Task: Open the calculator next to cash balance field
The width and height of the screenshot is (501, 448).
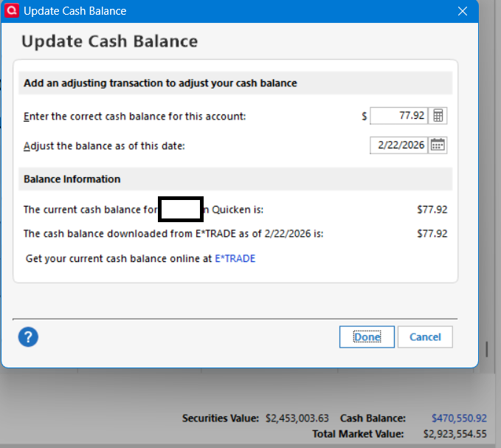Action: pos(438,116)
